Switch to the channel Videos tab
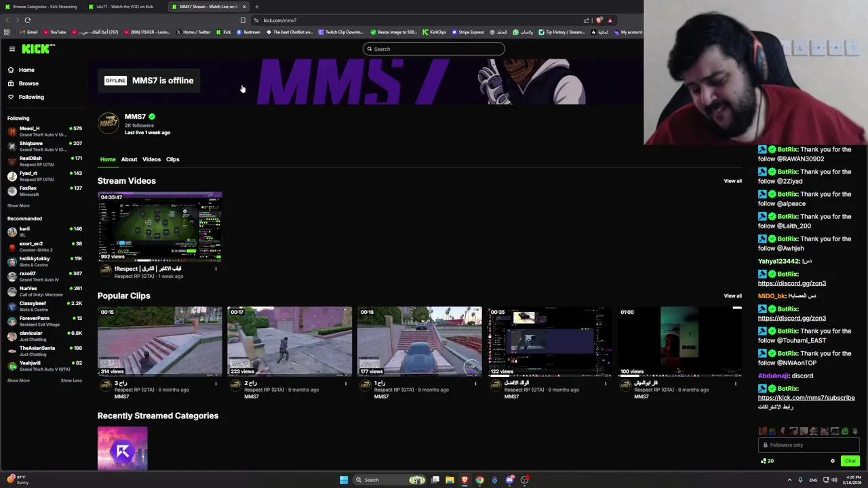 click(151, 159)
